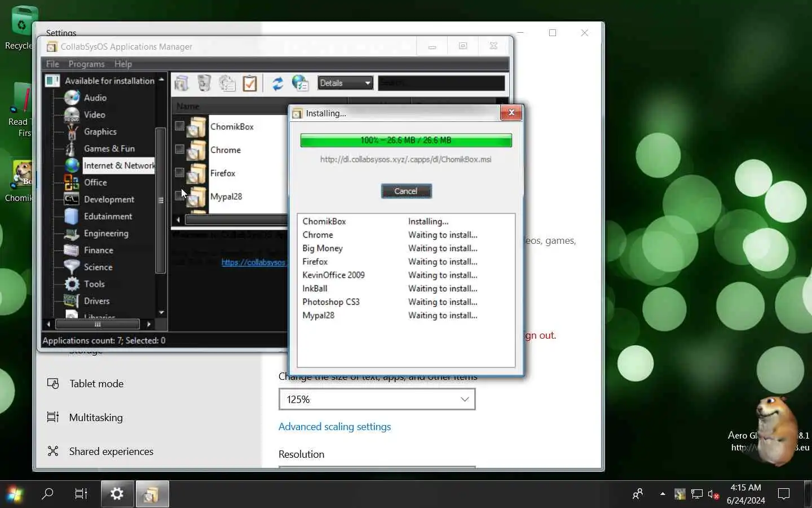Tick the Mypal28 checkbox
This screenshot has width=812, height=508.
coord(179,195)
